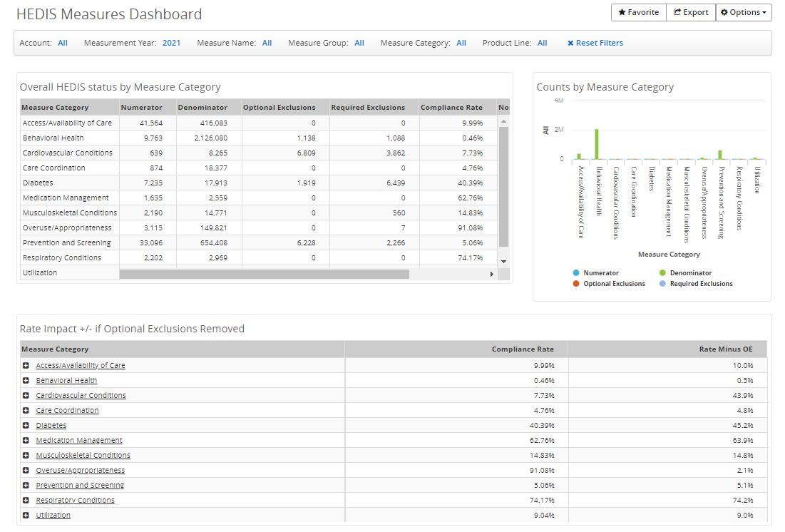The width and height of the screenshot is (785, 532).
Task: Expand the Cardiovascular Conditions row
Action: click(x=26, y=396)
